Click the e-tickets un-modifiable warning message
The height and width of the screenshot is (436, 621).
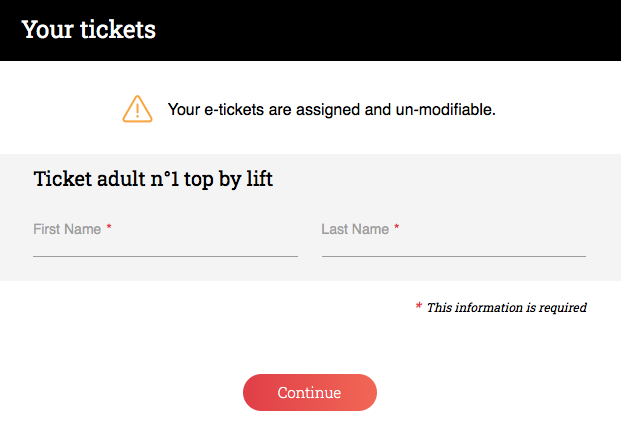pyautogui.click(x=331, y=110)
